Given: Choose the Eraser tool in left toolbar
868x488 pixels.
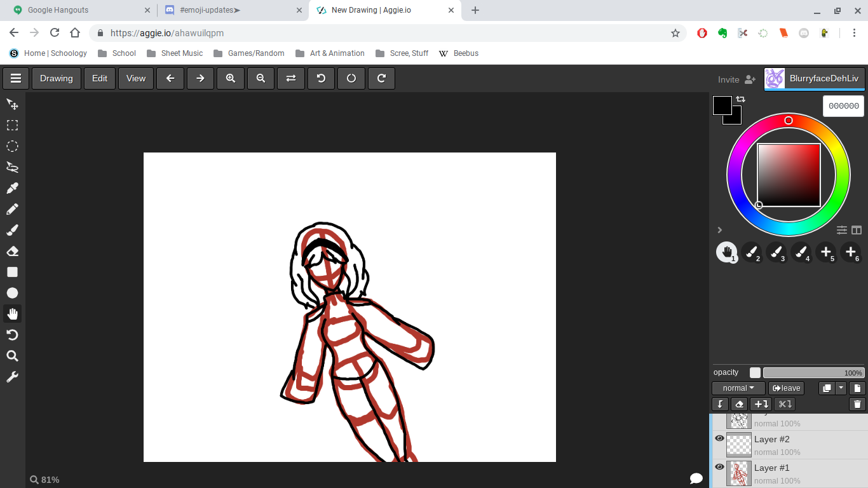Looking at the screenshot, I should click(x=12, y=251).
